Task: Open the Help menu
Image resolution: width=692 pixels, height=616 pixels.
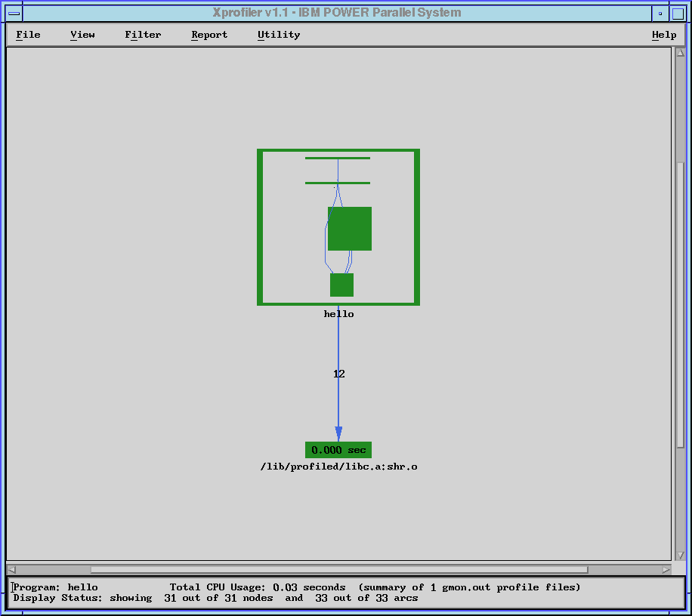Action: (x=664, y=35)
